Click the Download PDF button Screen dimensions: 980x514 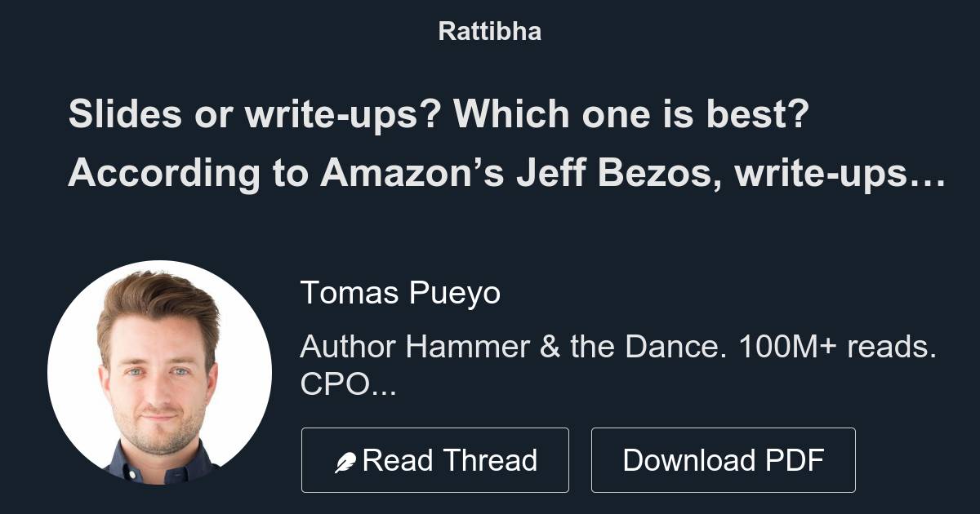point(724,459)
